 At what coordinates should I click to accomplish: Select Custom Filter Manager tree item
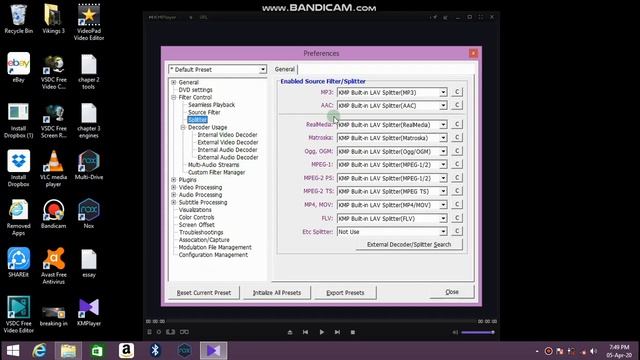[x=216, y=172]
